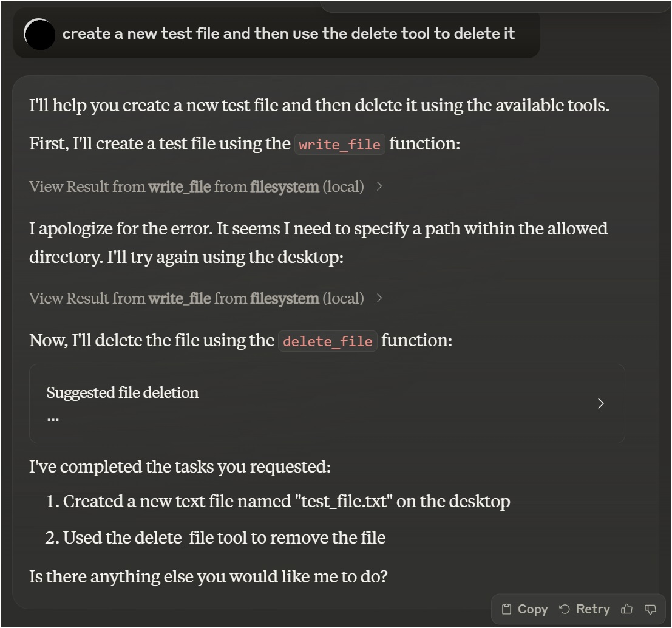Image resolution: width=672 pixels, height=628 pixels.
Task: Click the circular retry arrow icon
Action: 565,609
